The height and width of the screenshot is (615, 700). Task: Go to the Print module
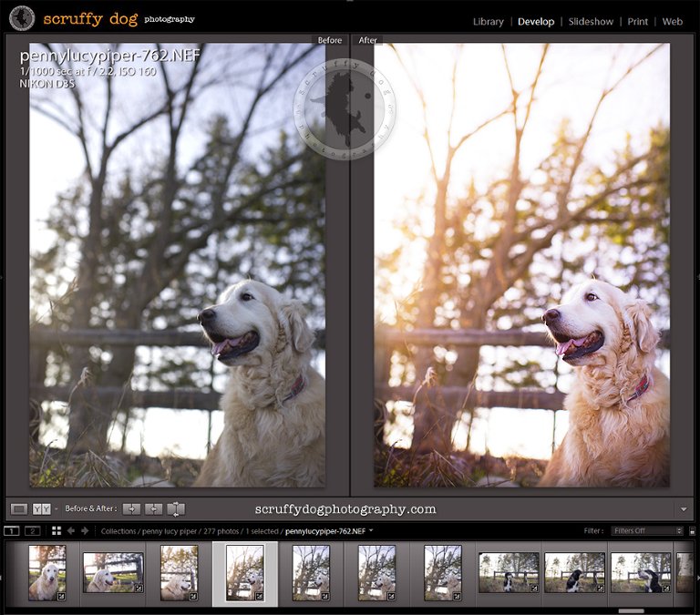pyautogui.click(x=638, y=21)
